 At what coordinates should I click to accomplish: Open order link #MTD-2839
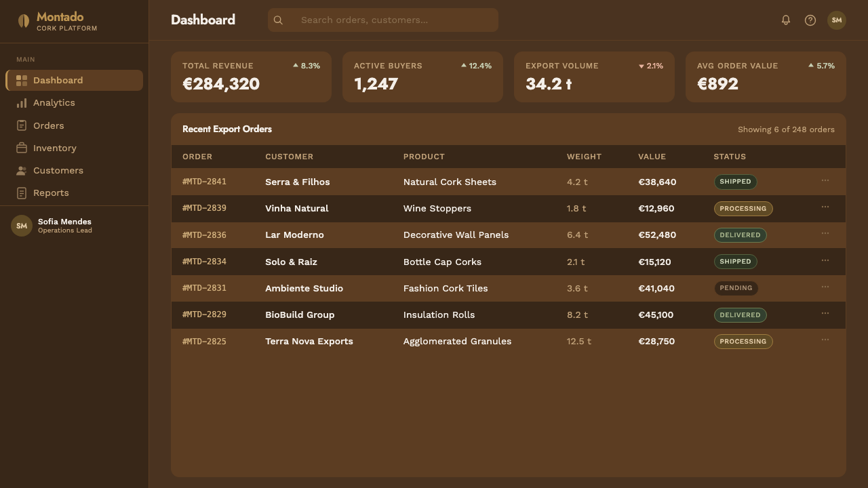(x=204, y=208)
